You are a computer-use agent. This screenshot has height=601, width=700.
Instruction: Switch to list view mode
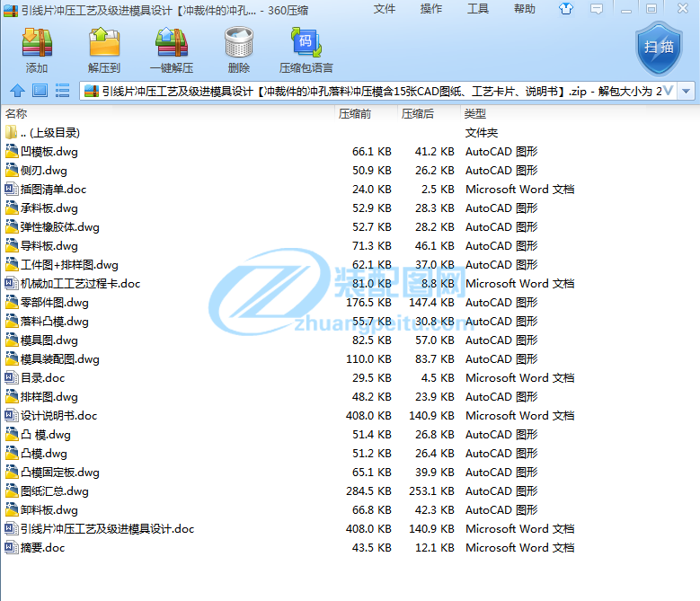tap(62, 91)
